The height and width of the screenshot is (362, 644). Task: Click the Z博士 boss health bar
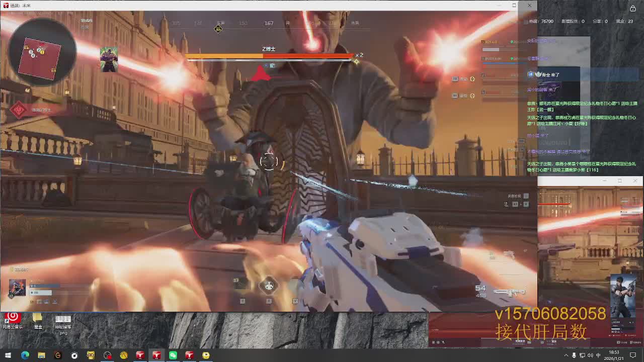pos(269,56)
